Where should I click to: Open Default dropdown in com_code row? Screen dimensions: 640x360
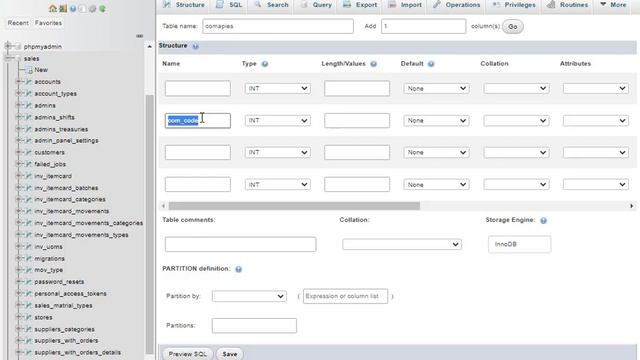click(436, 120)
